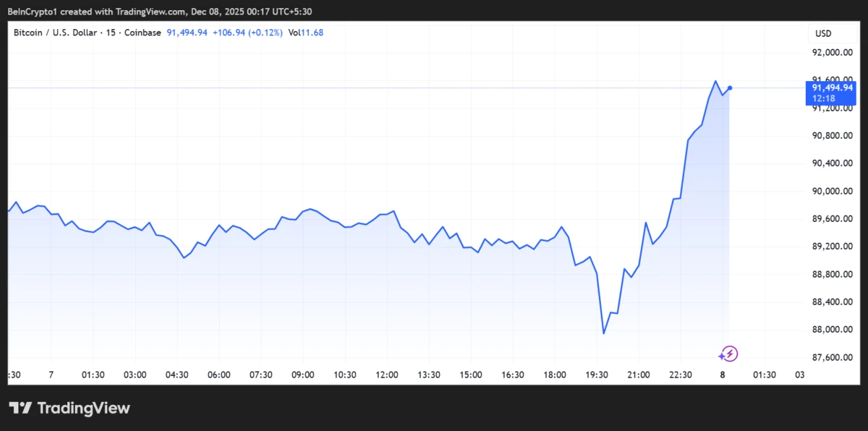Click the Coinbase exchange name in legend
The image size is (868, 431).
(x=142, y=33)
